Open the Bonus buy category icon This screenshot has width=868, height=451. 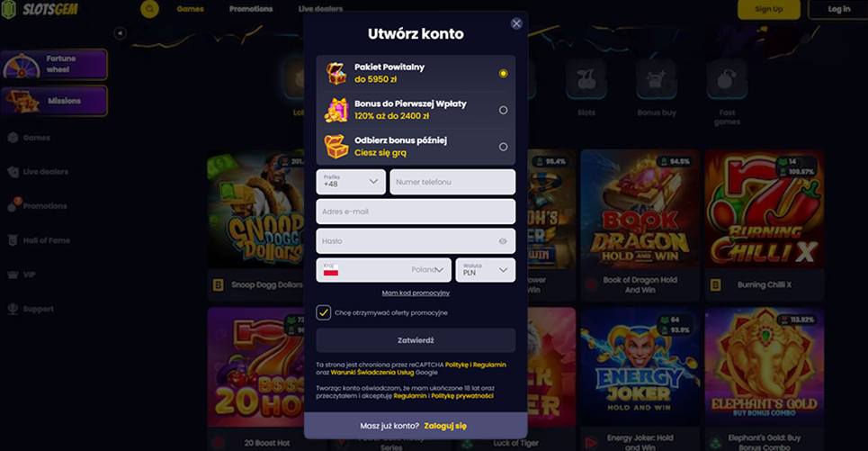tap(657, 80)
